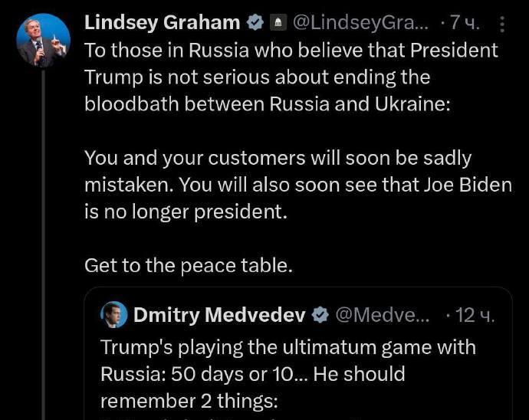
Task: Open the three-dot more options menu
Action: coord(502,25)
